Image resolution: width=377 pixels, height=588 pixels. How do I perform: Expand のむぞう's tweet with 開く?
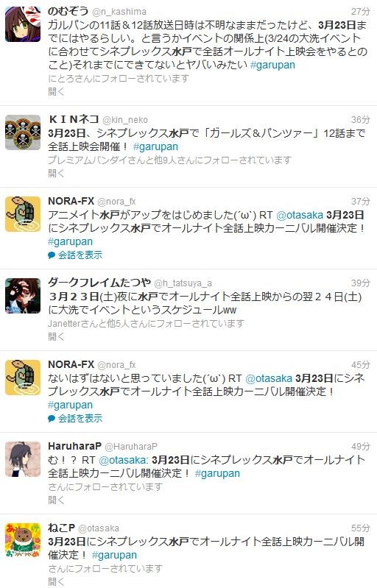coord(56,91)
